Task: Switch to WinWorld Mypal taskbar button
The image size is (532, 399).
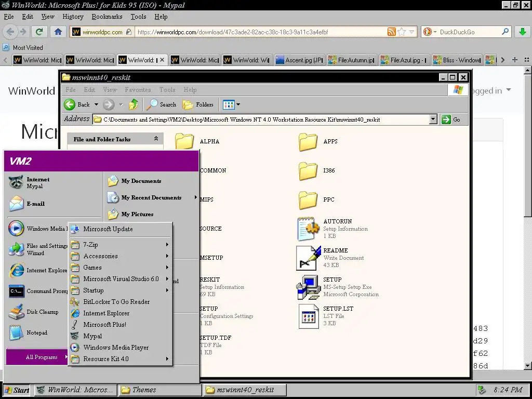Action: click(76, 390)
